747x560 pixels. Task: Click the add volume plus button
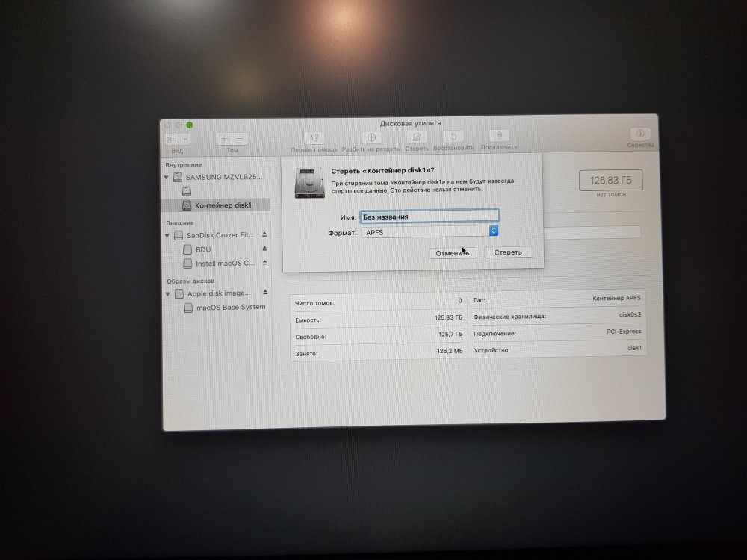pos(225,139)
